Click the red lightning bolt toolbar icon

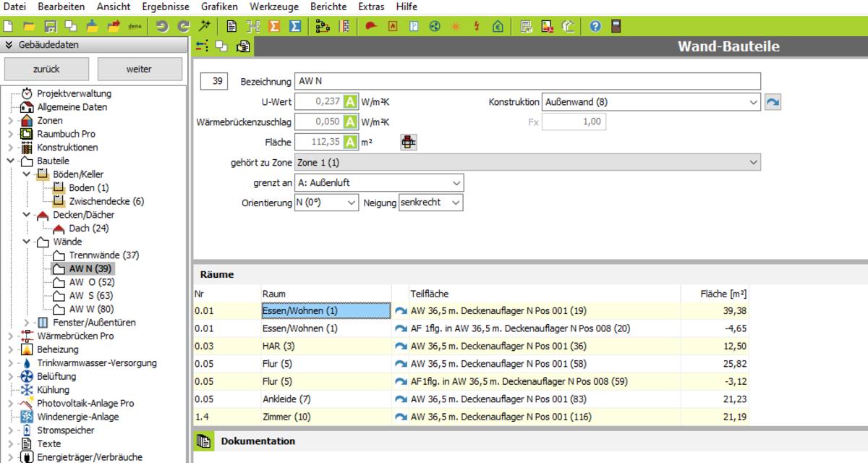476,27
